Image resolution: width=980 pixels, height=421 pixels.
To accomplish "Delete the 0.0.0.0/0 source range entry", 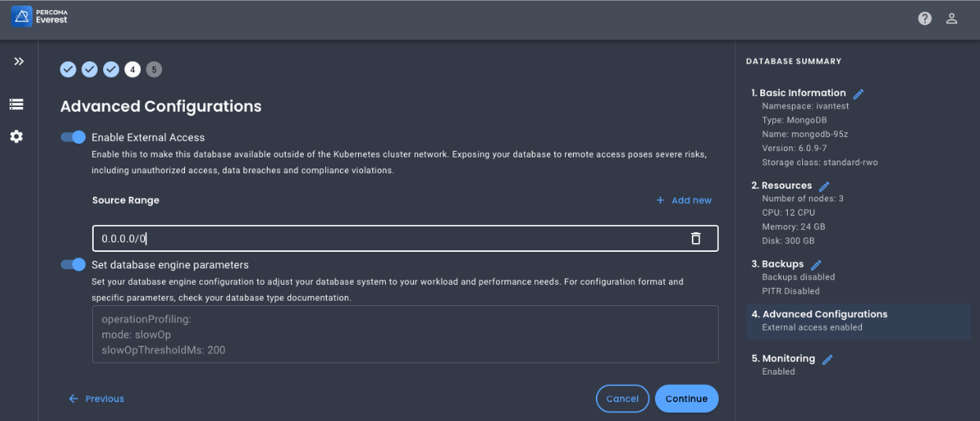I will point(695,238).
